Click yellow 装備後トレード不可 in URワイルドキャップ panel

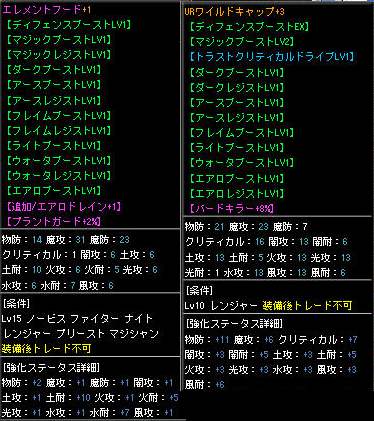[307, 305]
